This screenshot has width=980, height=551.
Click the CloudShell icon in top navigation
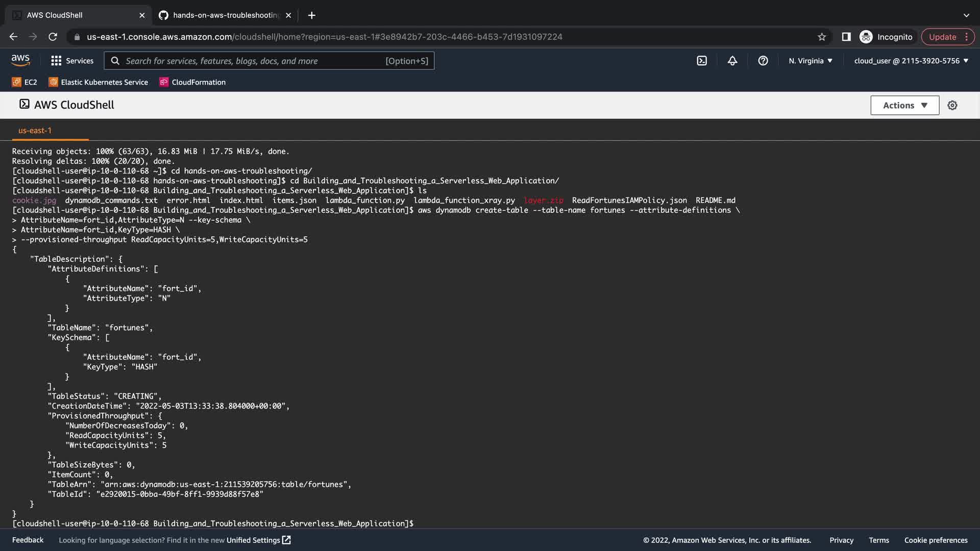[x=702, y=61]
